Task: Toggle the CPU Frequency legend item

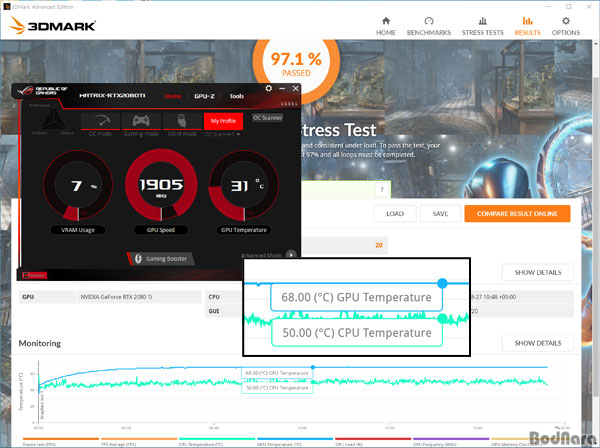Action: coord(451,442)
